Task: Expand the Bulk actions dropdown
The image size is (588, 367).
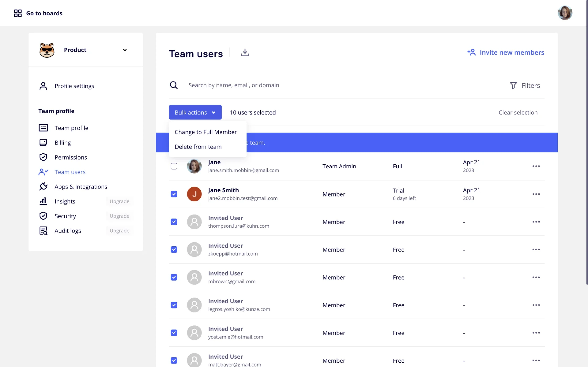Action: [195, 112]
